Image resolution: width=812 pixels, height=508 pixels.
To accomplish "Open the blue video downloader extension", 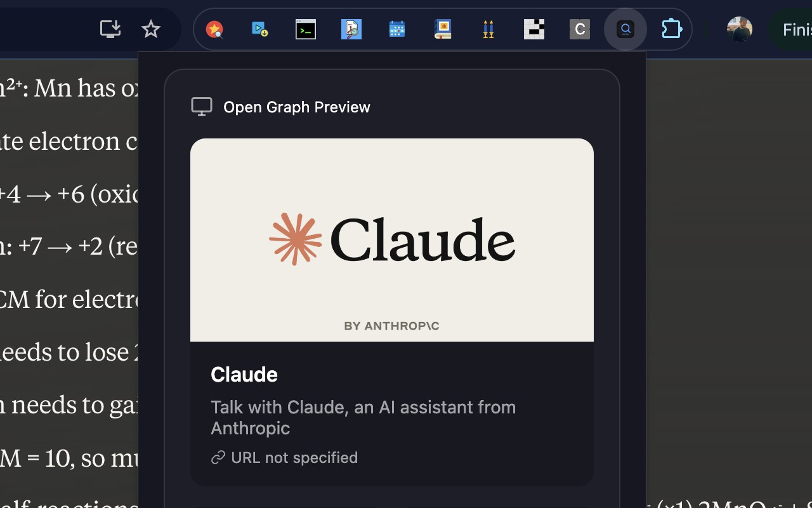I will click(x=260, y=29).
